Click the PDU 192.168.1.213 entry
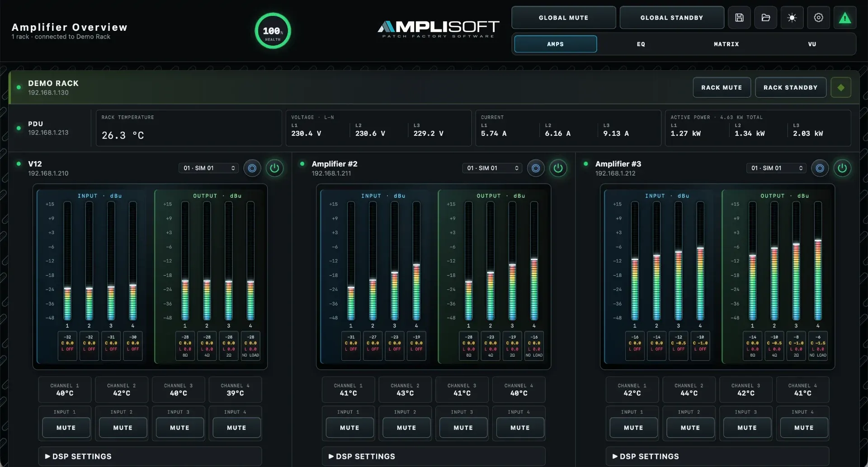 (48, 128)
